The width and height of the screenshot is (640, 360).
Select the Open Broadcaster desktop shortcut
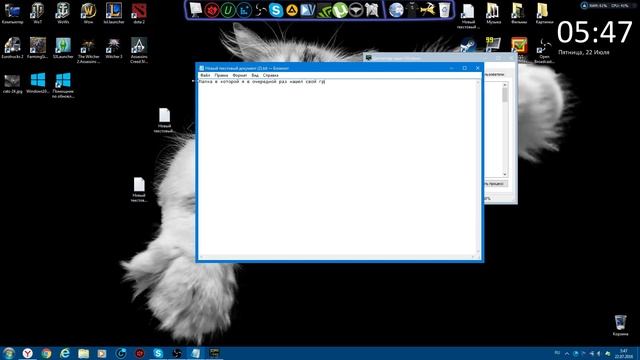pyautogui.click(x=544, y=51)
